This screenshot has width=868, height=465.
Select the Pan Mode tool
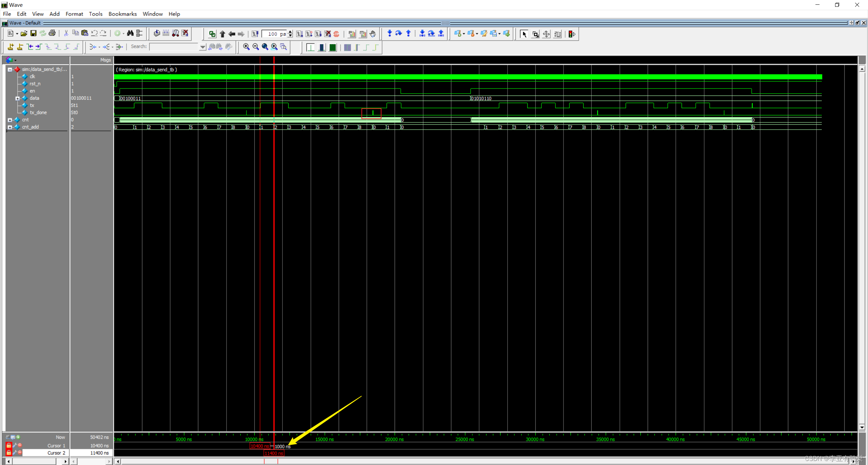coord(546,34)
